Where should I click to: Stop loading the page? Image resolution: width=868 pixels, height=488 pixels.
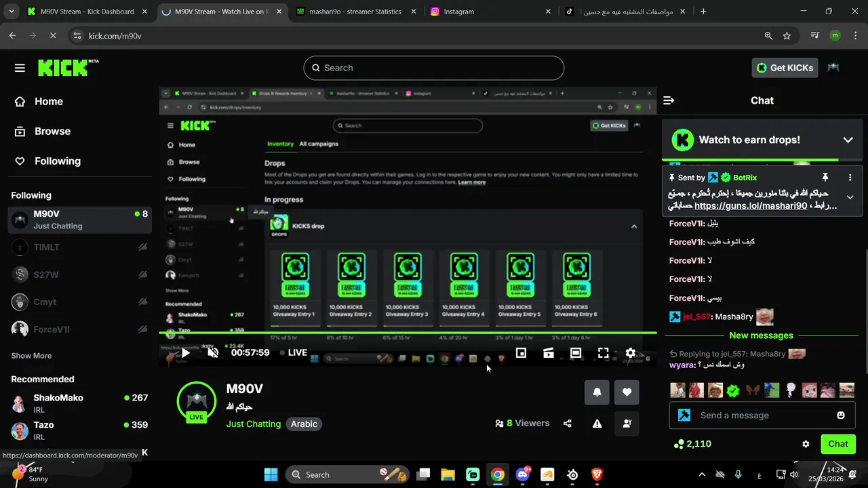52,36
